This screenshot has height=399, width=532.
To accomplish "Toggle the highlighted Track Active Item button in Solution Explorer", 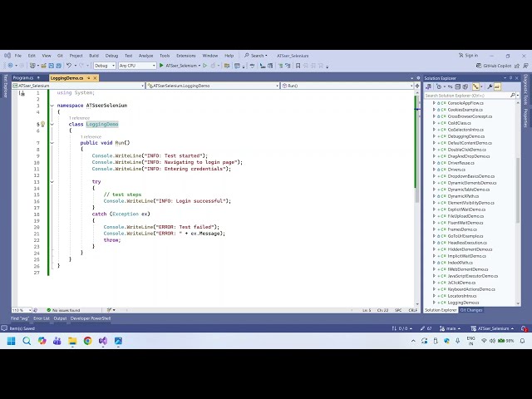I will tap(475, 86).
